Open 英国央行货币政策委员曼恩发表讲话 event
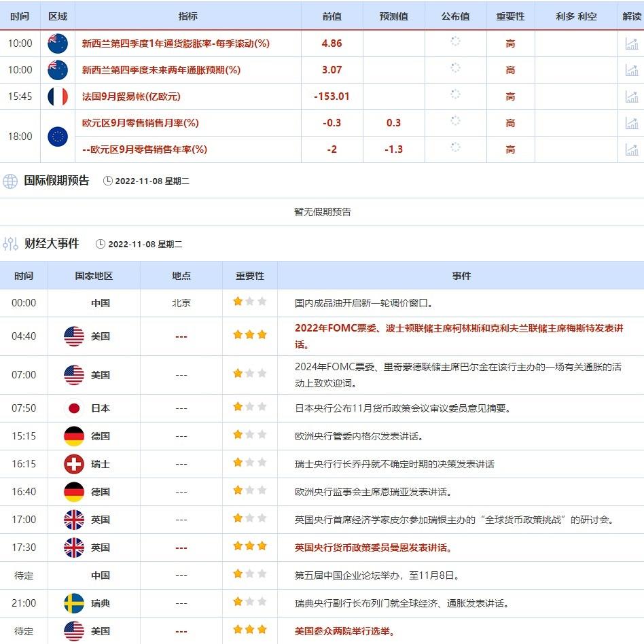 373,547
